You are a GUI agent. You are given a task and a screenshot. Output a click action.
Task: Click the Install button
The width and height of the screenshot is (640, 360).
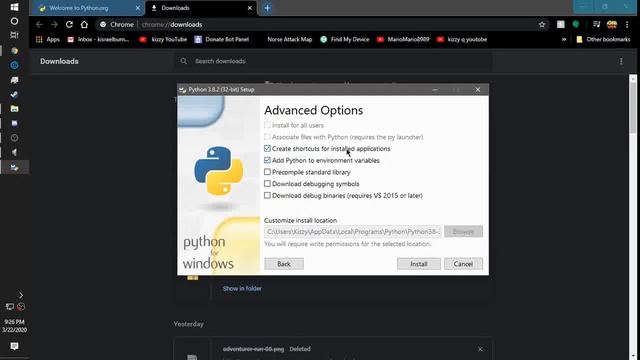[x=419, y=264]
